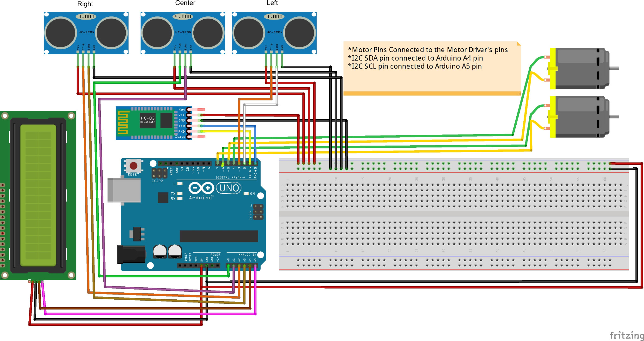Viewport: 644px width, 341px height.
Task: Click the antenna trace on the HC-05 module
Action: [124, 123]
